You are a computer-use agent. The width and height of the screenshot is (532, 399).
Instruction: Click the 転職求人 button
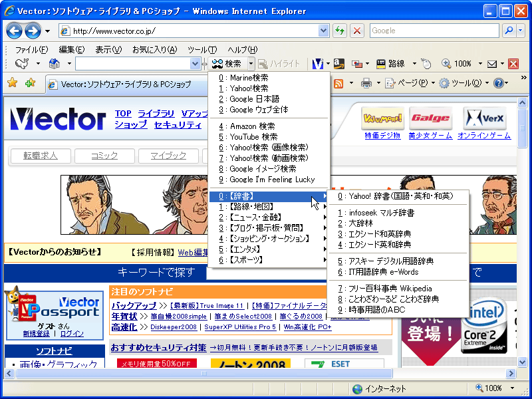point(41,156)
